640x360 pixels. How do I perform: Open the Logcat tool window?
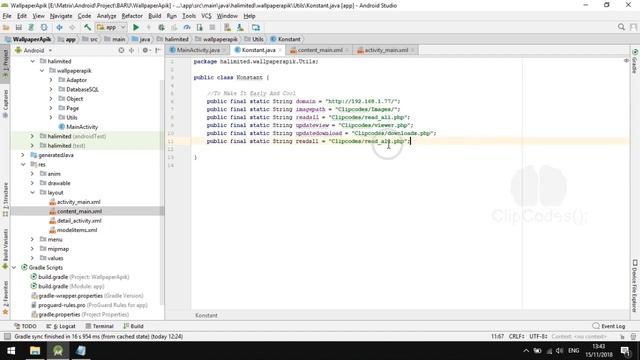[61, 326]
